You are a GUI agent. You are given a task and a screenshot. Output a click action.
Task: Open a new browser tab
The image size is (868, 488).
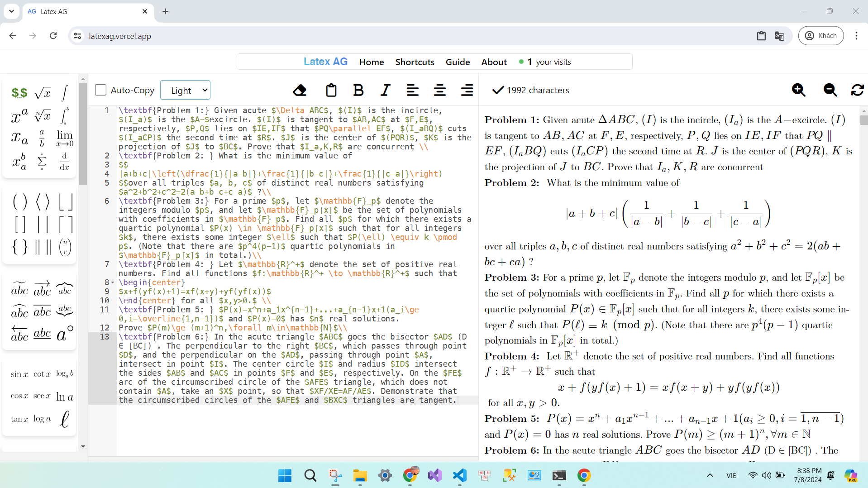click(165, 11)
